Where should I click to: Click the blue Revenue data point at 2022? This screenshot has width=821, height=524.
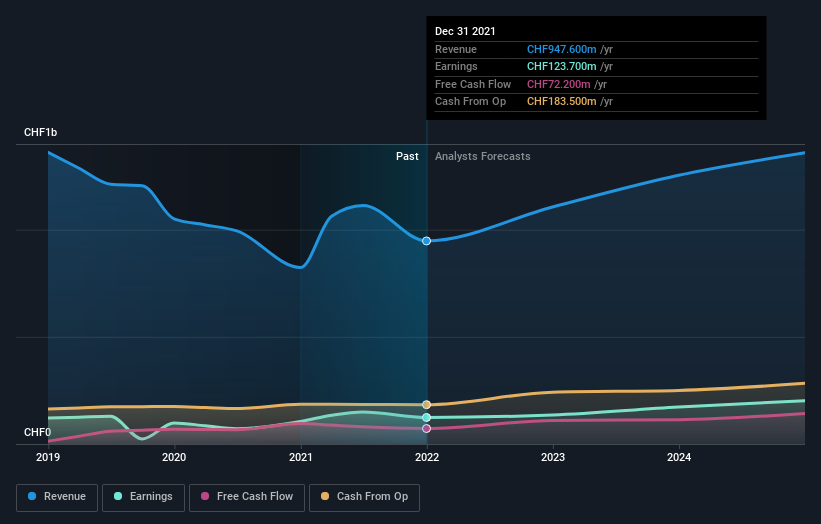(x=427, y=241)
